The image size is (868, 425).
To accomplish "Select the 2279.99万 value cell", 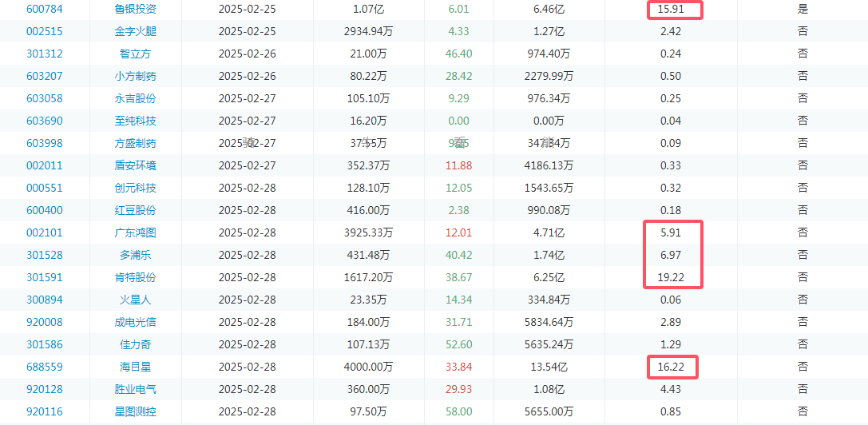I will (549, 76).
